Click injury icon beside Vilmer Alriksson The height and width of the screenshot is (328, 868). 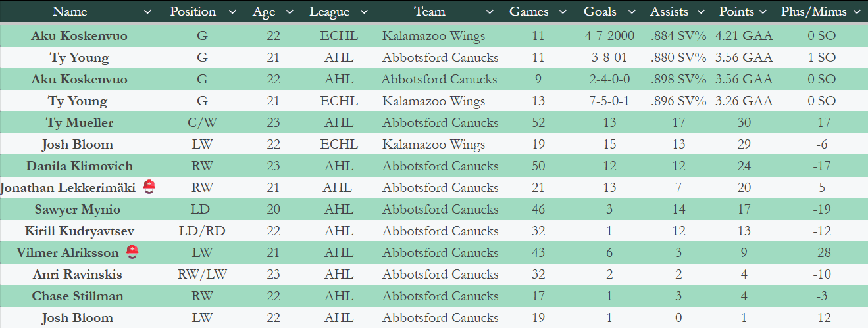click(x=132, y=252)
